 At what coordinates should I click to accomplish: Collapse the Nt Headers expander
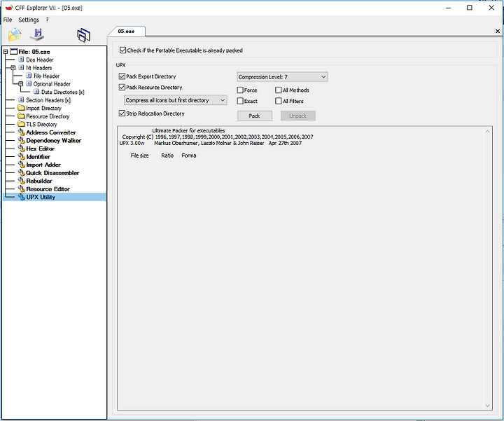tap(13, 68)
